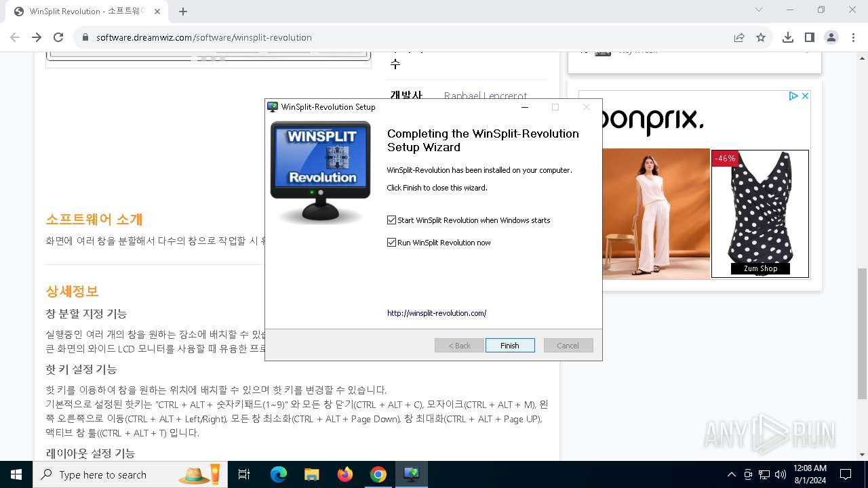Viewport: 868px width, 488px height.
Task: Open Chrome three-dot menu
Action: coord(853,37)
